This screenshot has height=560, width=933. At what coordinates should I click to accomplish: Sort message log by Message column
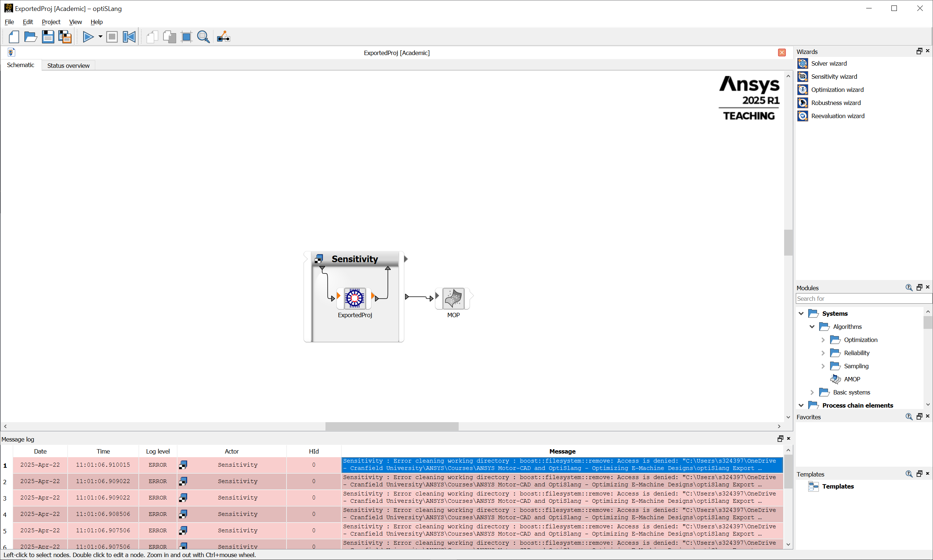562,451
